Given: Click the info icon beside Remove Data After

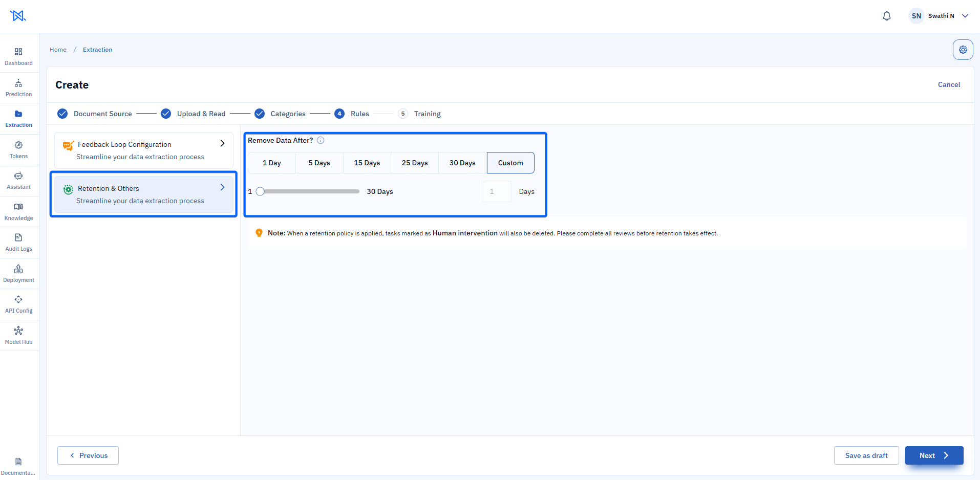Looking at the screenshot, I should pyautogui.click(x=321, y=140).
